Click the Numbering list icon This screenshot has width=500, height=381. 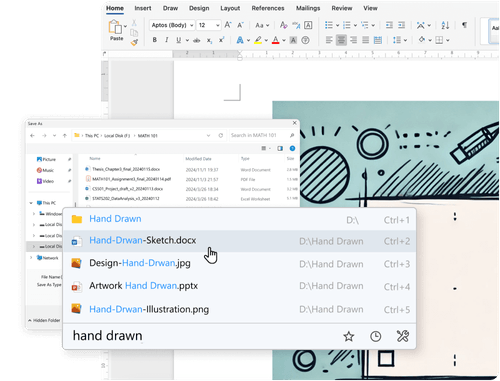pos(347,25)
